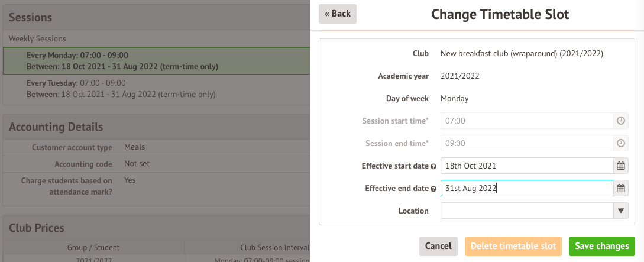The height and width of the screenshot is (262, 644).
Task: Click Delete timetable slot
Action: [x=514, y=246]
